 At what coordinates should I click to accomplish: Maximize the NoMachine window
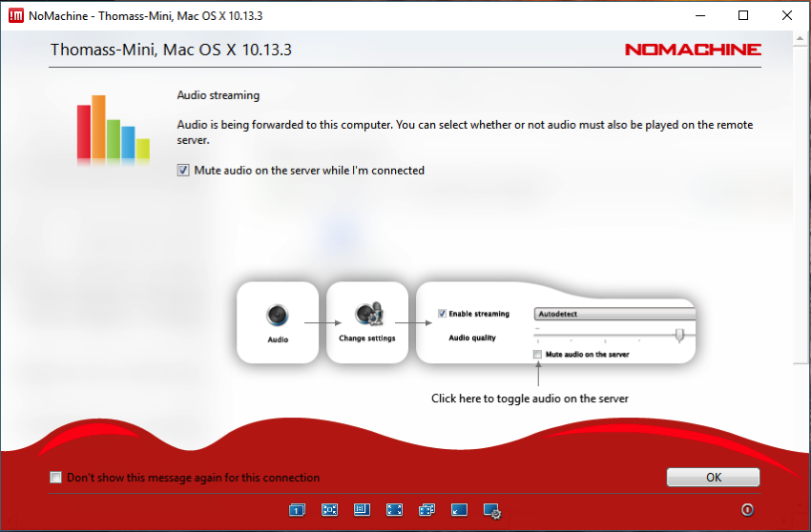point(743,15)
